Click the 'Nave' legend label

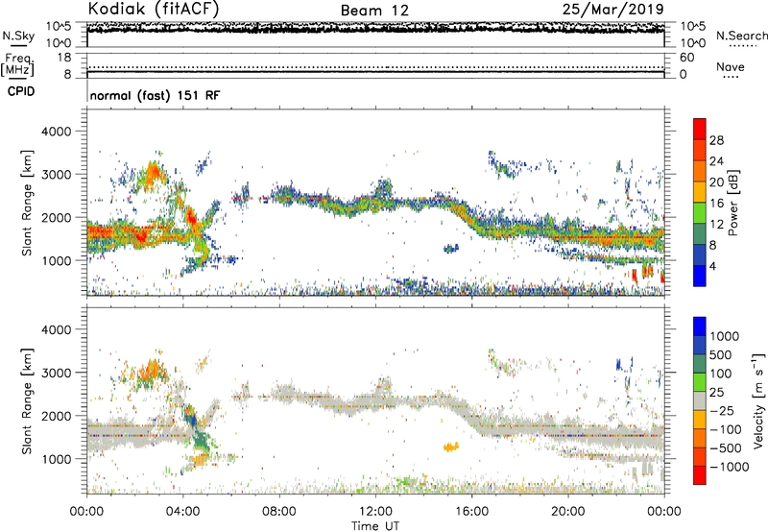(x=731, y=66)
